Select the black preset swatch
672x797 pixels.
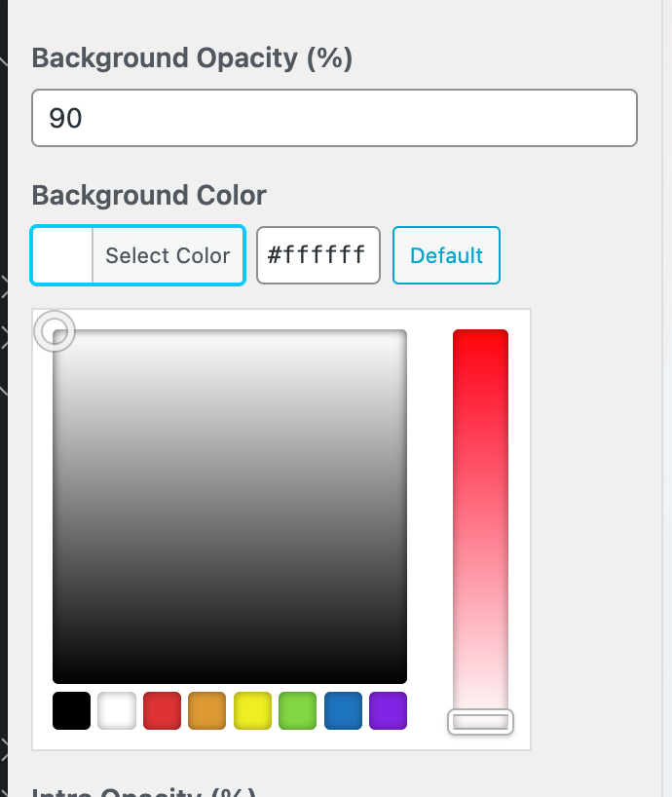coord(71,710)
